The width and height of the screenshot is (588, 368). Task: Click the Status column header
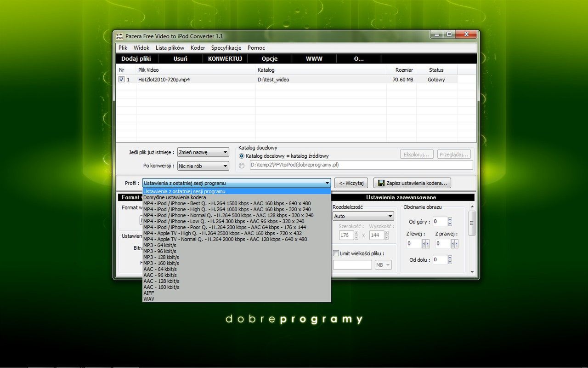click(x=436, y=70)
